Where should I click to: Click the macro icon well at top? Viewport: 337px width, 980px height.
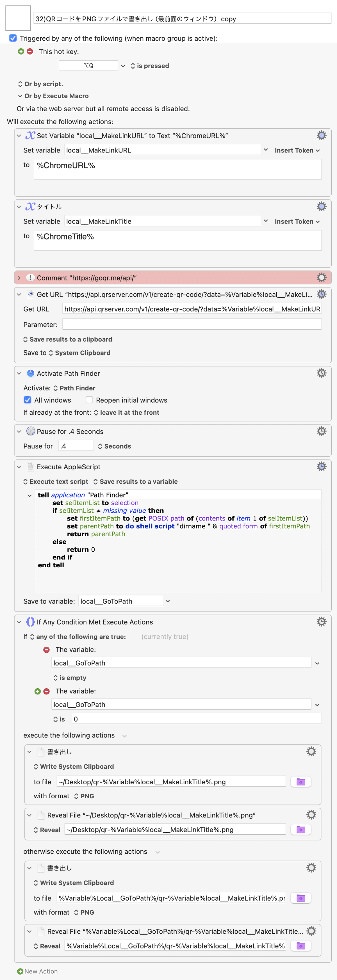tap(18, 18)
